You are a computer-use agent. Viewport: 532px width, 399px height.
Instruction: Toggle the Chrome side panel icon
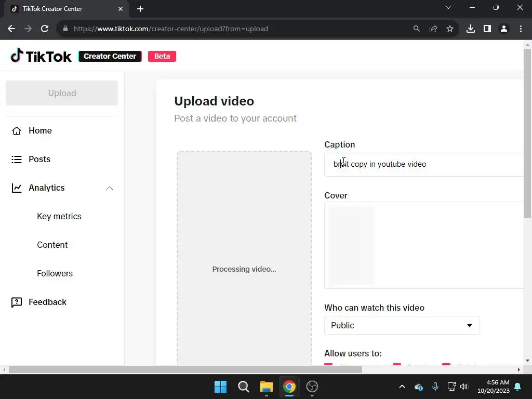pos(487,29)
